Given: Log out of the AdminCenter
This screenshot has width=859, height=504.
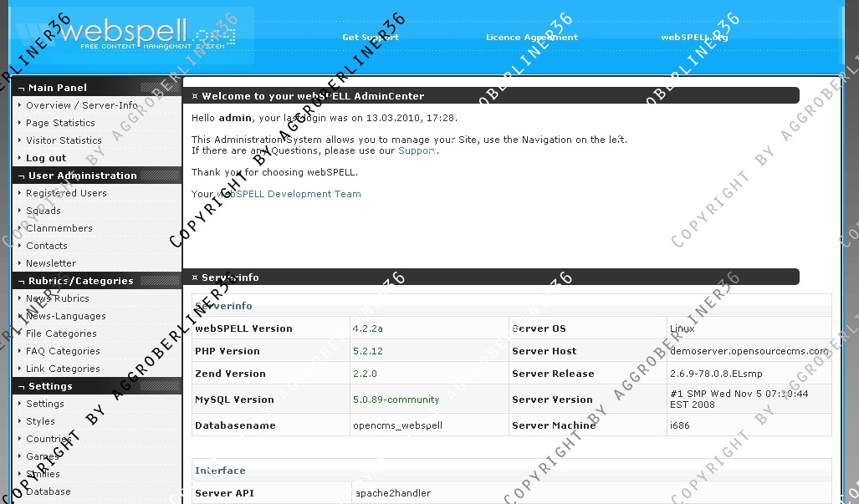Looking at the screenshot, I should pyautogui.click(x=46, y=158).
